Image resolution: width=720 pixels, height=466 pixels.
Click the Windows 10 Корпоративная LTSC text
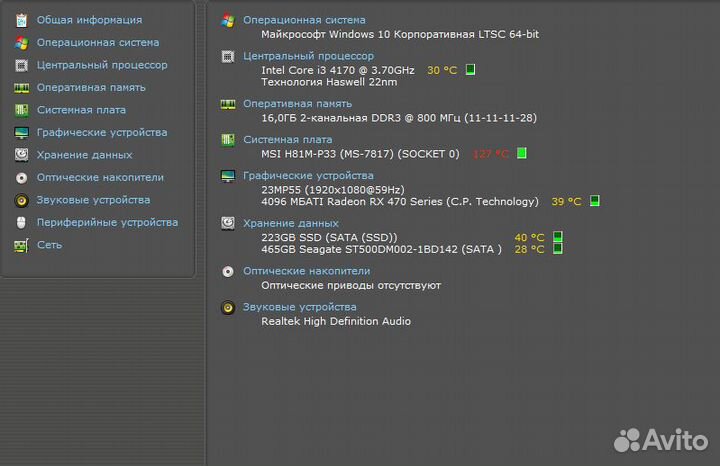399,34
